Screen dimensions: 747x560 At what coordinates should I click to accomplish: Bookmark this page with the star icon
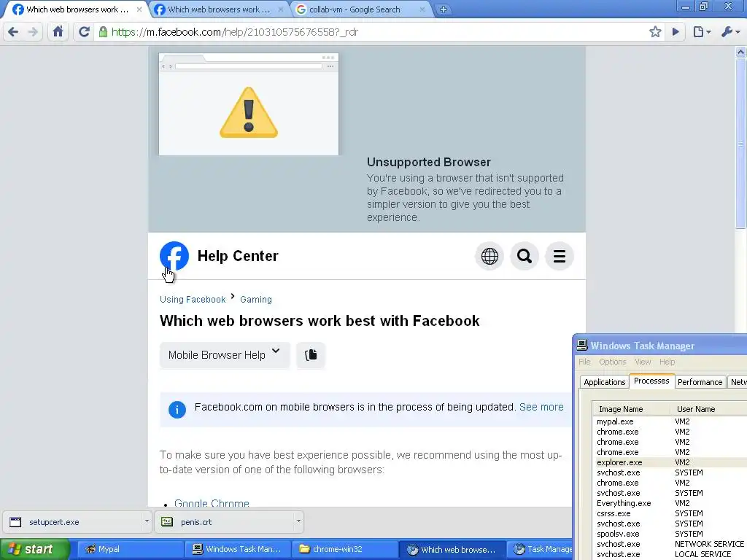point(655,32)
